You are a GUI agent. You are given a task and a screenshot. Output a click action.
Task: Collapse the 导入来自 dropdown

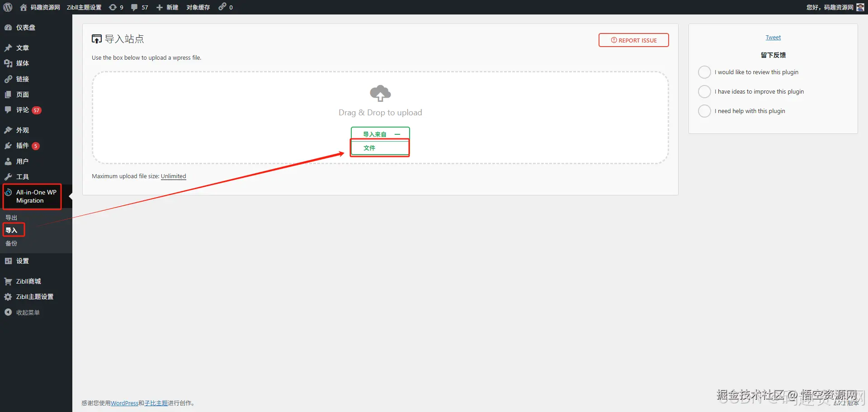tap(380, 134)
